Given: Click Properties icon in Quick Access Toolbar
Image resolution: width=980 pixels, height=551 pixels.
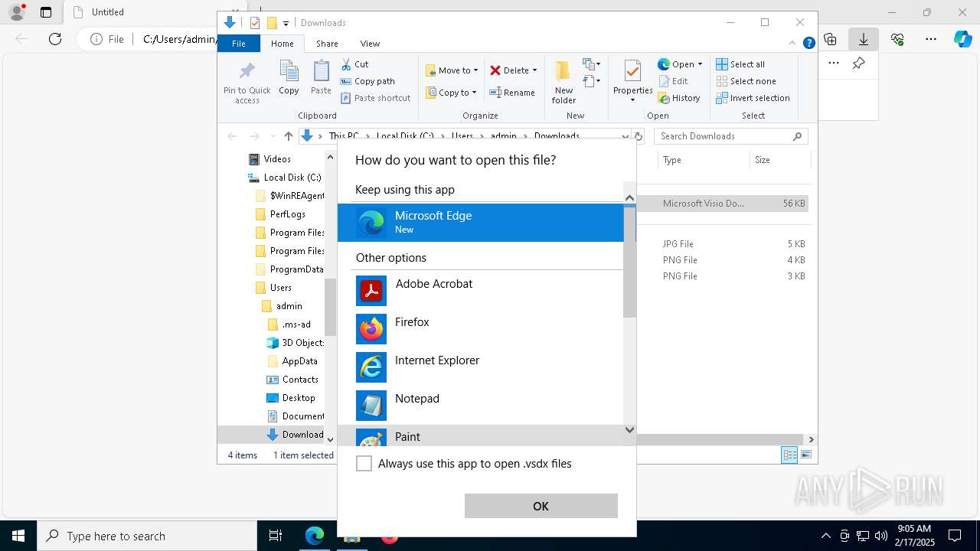Looking at the screenshot, I should coord(255,23).
